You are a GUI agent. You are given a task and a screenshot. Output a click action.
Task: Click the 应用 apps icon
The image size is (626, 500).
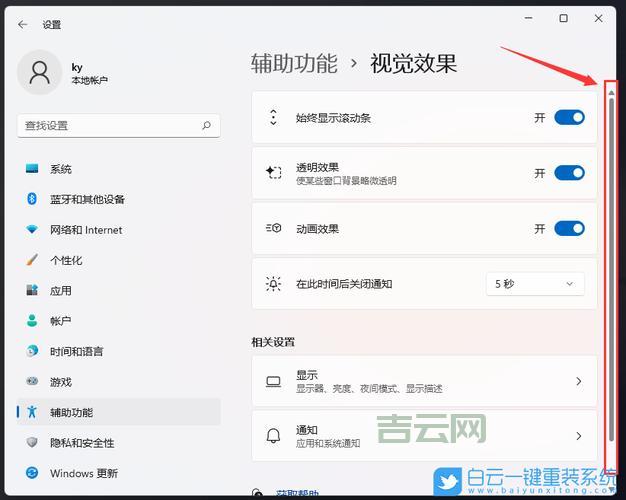32,290
